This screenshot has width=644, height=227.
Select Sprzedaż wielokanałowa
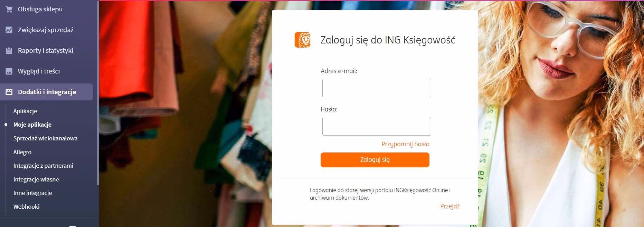point(45,138)
